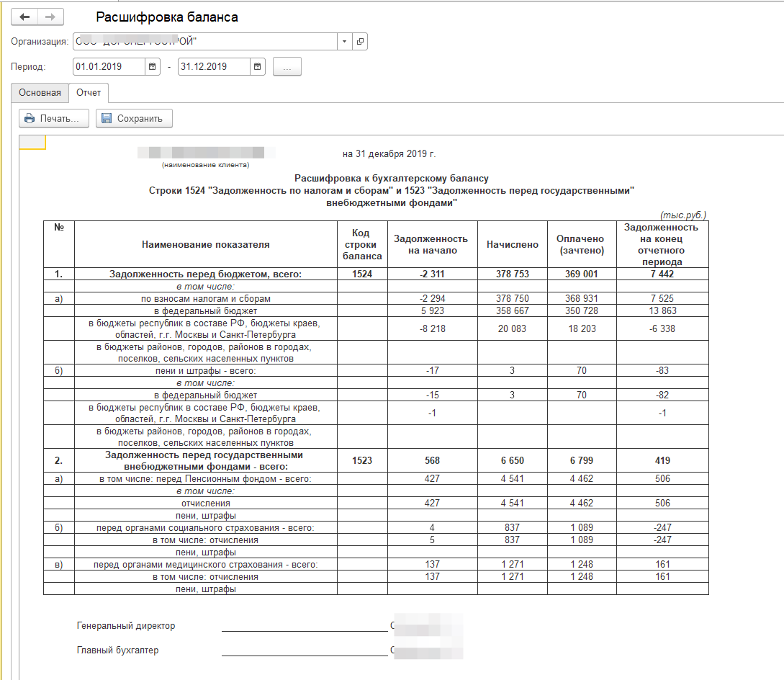Click row 'Задолженность перед бюджетом, всего:'

[205, 274]
